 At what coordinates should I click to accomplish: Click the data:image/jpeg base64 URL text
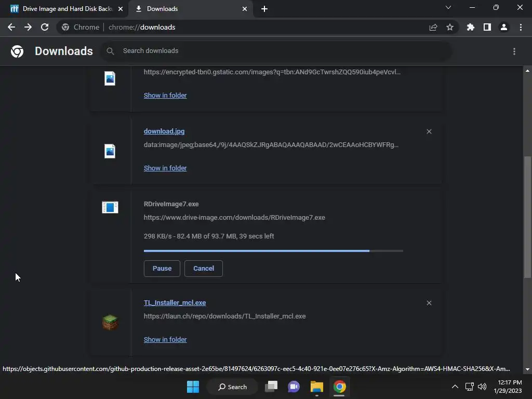[271, 145]
